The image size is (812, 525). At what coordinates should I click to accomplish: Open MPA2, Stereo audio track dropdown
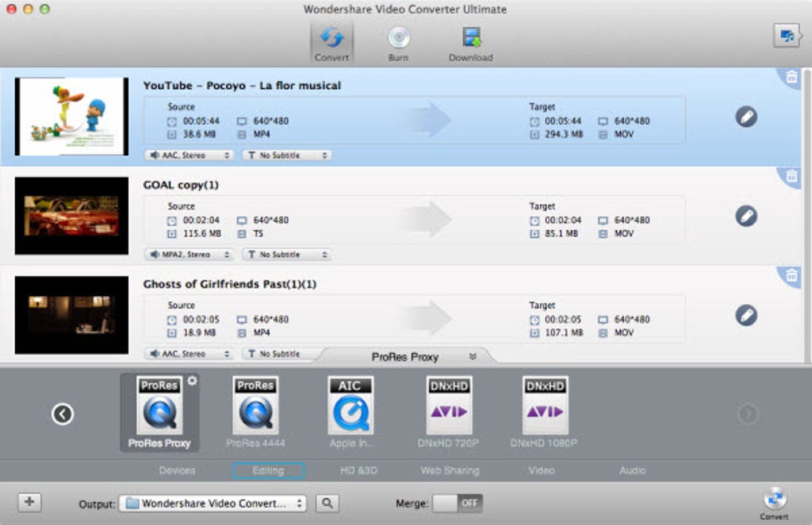[189, 255]
